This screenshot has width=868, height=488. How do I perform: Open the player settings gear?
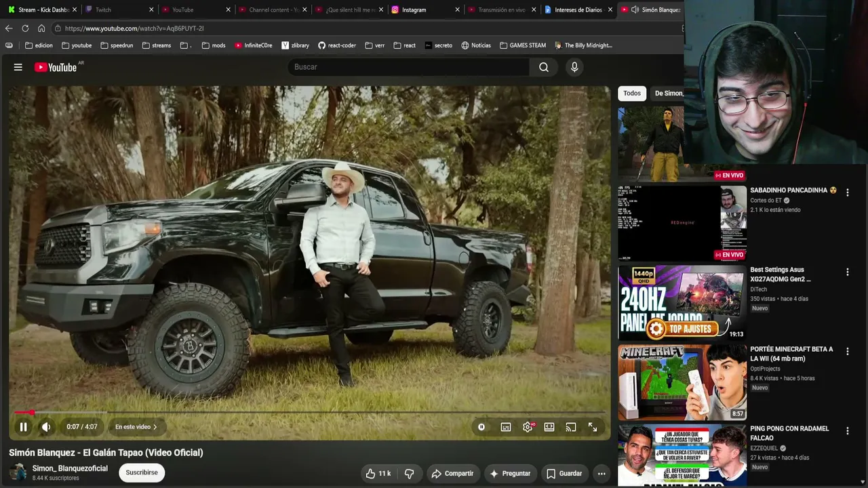point(528,427)
